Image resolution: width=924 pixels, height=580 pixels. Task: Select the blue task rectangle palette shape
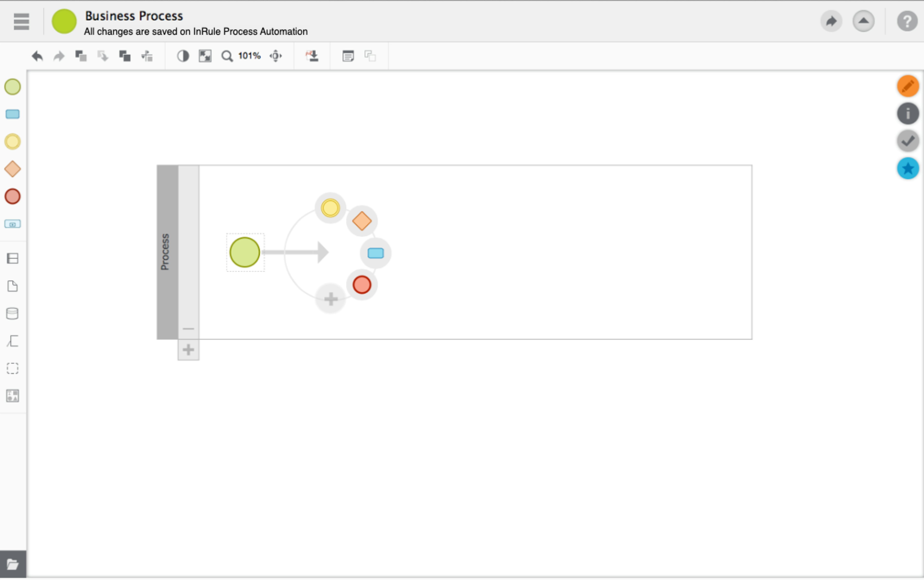coord(13,114)
